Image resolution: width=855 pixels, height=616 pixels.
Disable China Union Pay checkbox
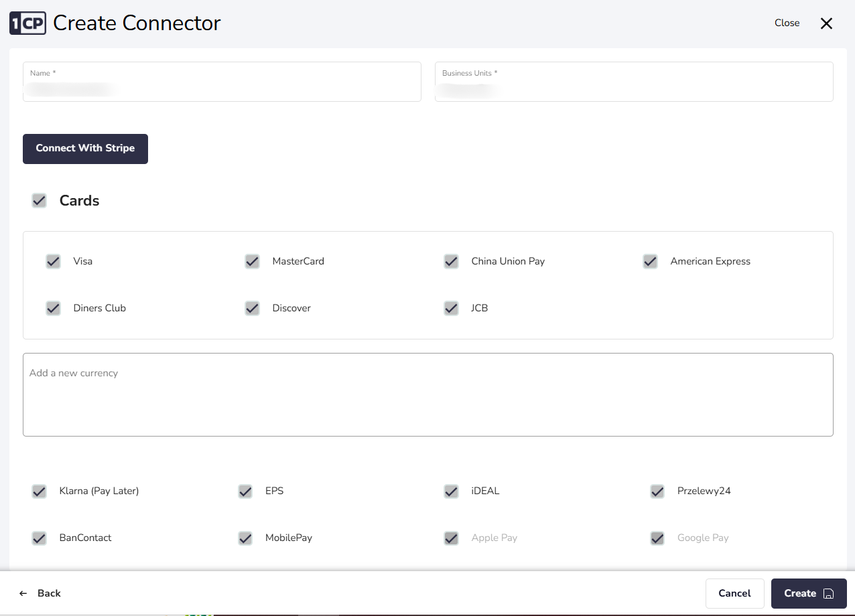point(452,261)
